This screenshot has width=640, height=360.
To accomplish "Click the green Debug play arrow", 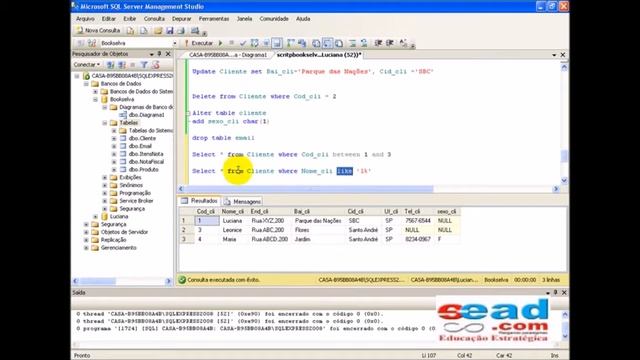I will (x=220, y=43).
